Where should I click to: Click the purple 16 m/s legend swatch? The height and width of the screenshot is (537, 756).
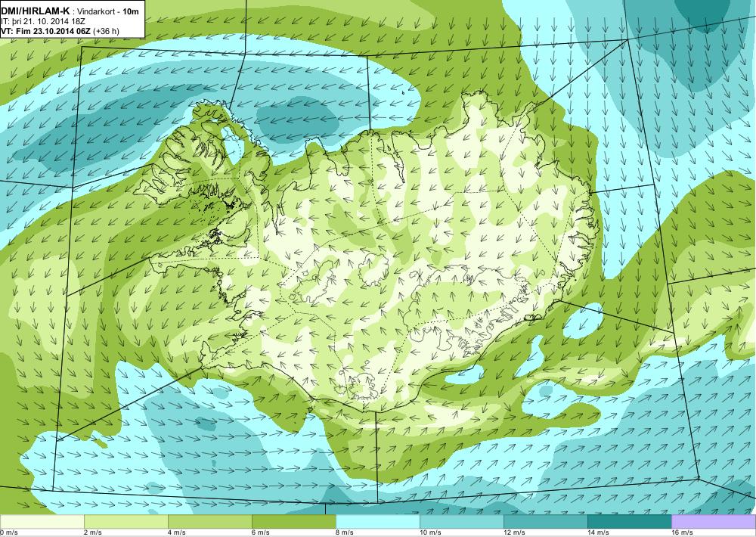tap(714, 522)
